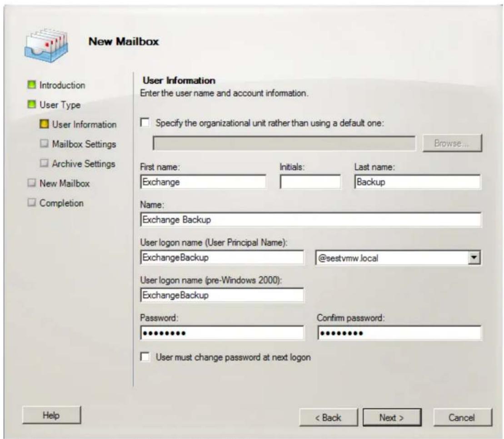Proceed with the Next button

[392, 418]
